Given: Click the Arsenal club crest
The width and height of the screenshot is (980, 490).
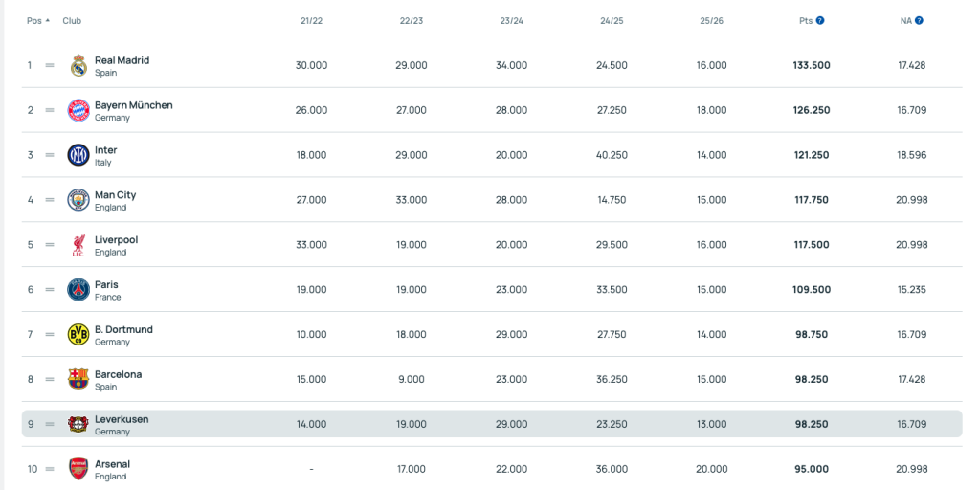Looking at the screenshot, I should (x=78, y=469).
